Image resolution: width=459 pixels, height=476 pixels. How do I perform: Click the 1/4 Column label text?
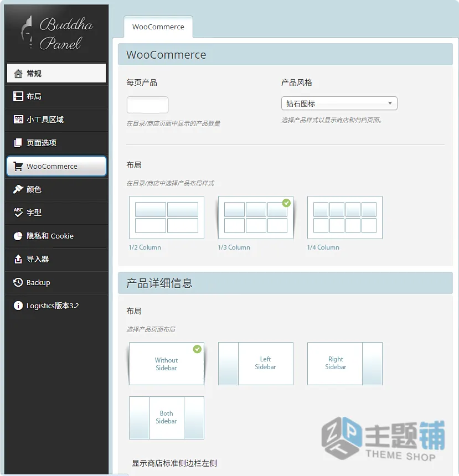tap(323, 247)
